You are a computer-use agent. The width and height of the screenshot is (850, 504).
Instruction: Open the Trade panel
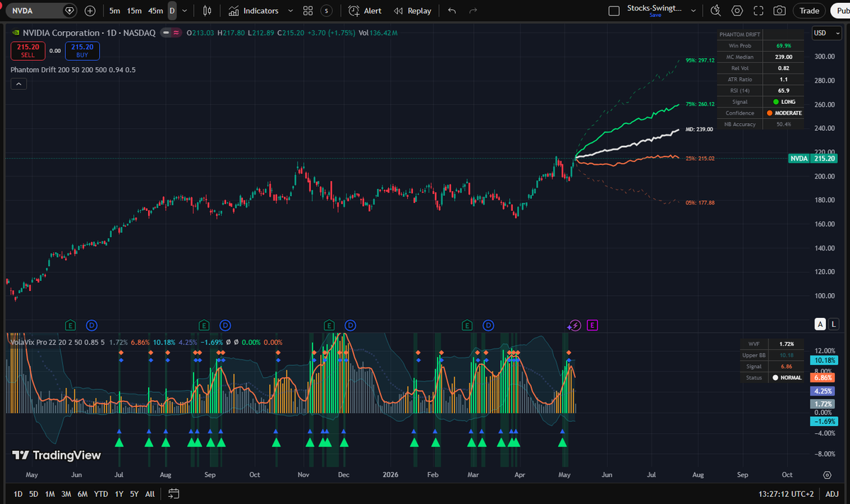[x=809, y=11]
